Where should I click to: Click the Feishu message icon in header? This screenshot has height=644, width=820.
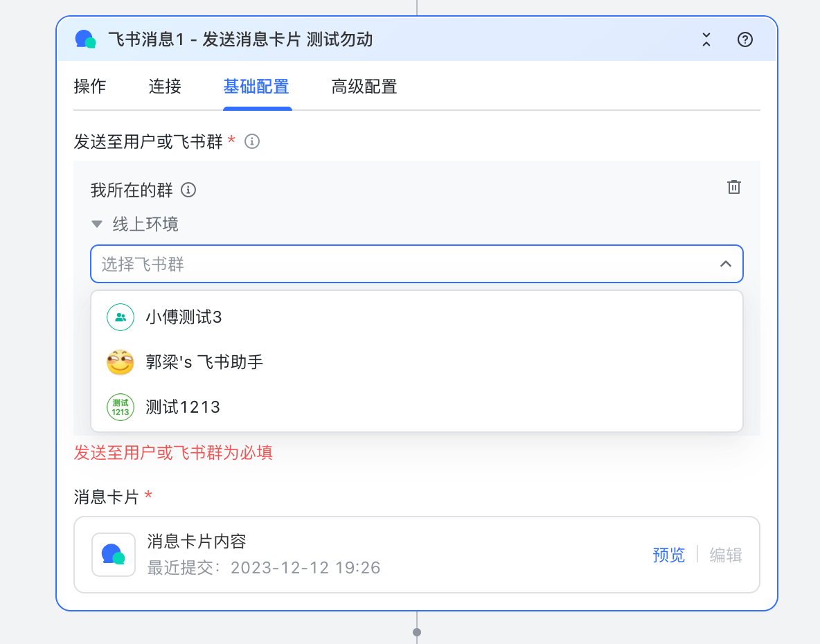pos(85,39)
